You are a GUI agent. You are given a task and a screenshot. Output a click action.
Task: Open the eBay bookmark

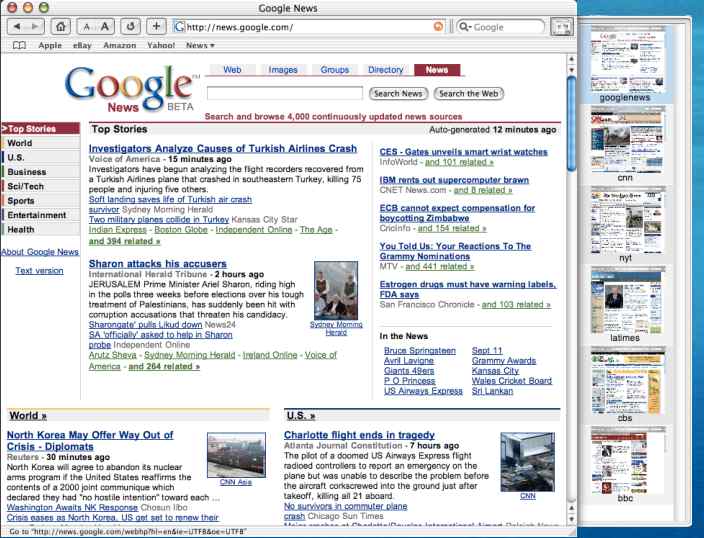82,45
